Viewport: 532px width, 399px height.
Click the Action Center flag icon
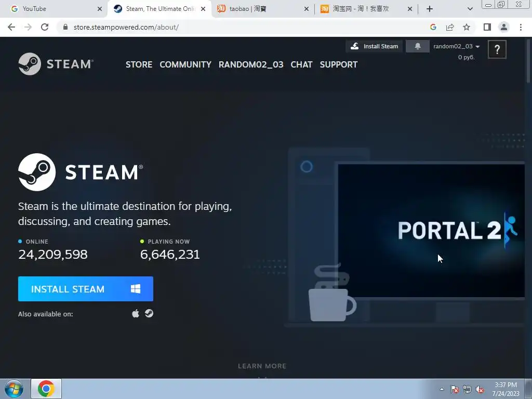point(454,389)
